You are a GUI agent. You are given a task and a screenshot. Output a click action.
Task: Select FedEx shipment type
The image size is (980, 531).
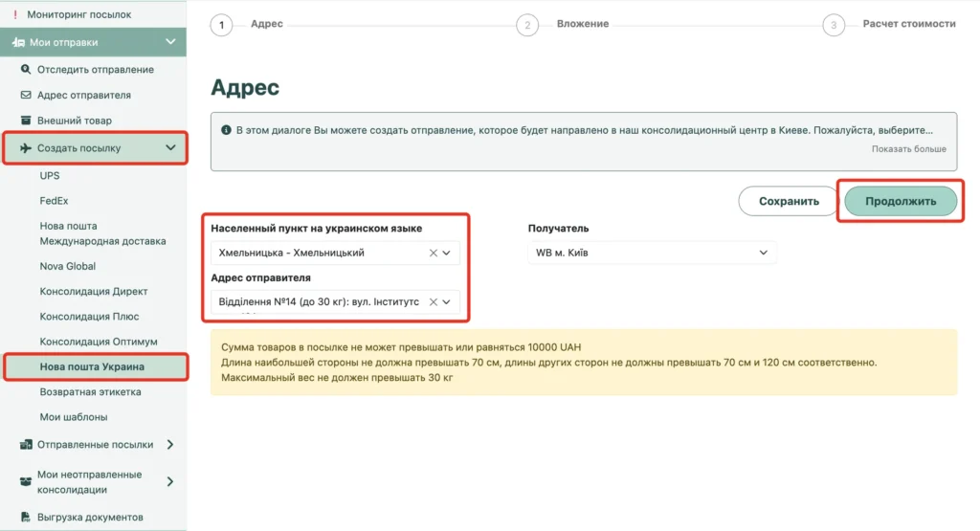(x=54, y=201)
